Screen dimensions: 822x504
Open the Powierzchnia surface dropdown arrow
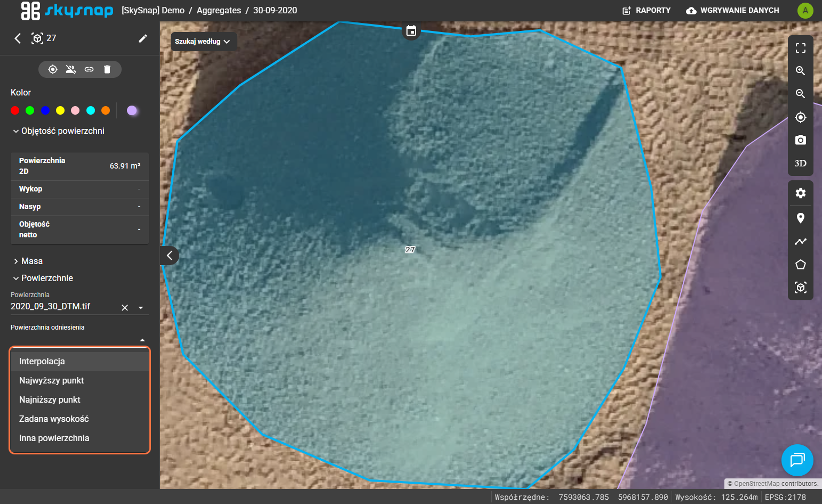[141, 308]
